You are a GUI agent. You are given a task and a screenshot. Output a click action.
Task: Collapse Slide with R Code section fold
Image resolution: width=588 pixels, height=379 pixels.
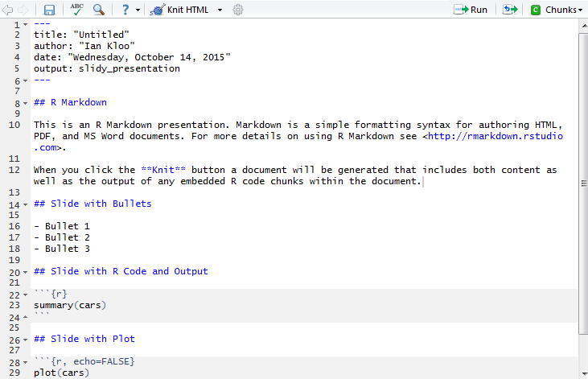(26, 273)
